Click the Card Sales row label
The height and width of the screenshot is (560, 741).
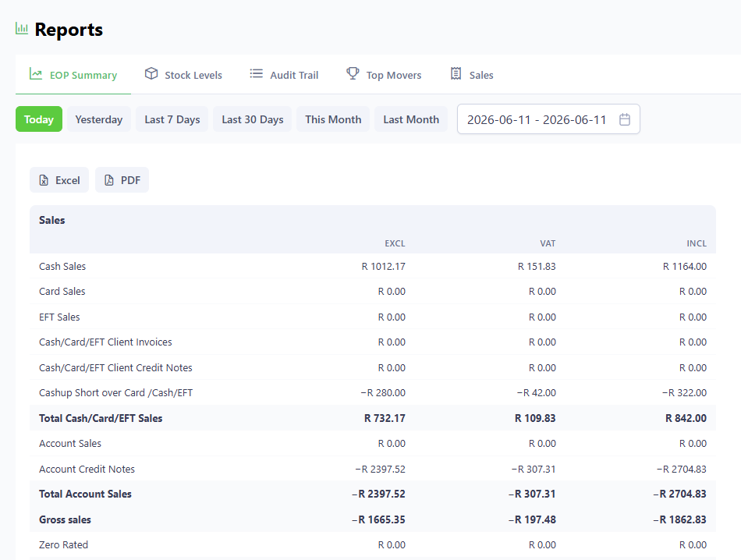tap(62, 292)
